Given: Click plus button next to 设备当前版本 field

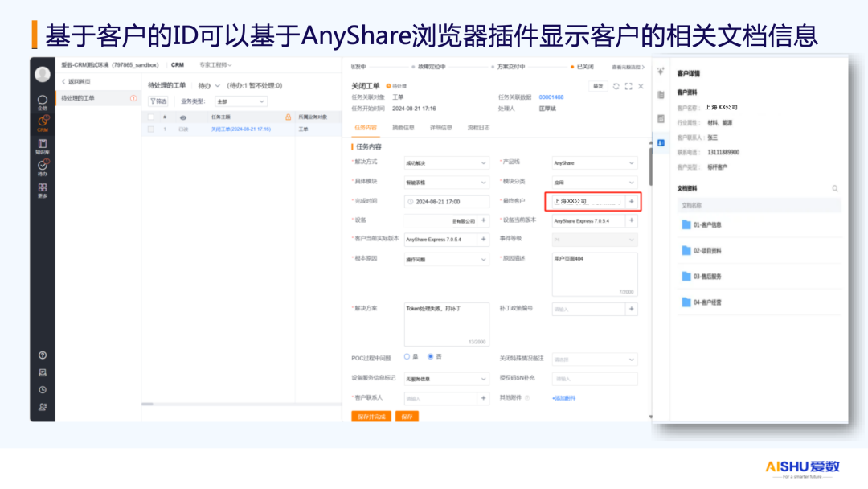Looking at the screenshot, I should pos(631,220).
